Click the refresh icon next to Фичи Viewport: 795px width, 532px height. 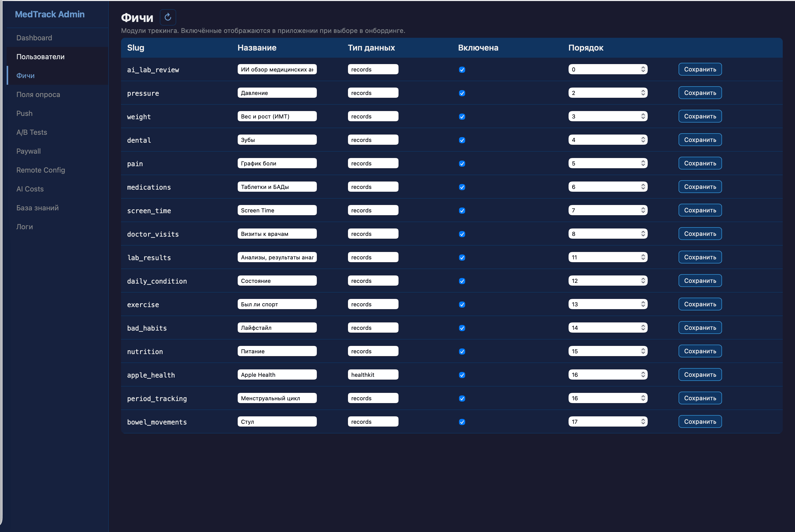click(168, 17)
